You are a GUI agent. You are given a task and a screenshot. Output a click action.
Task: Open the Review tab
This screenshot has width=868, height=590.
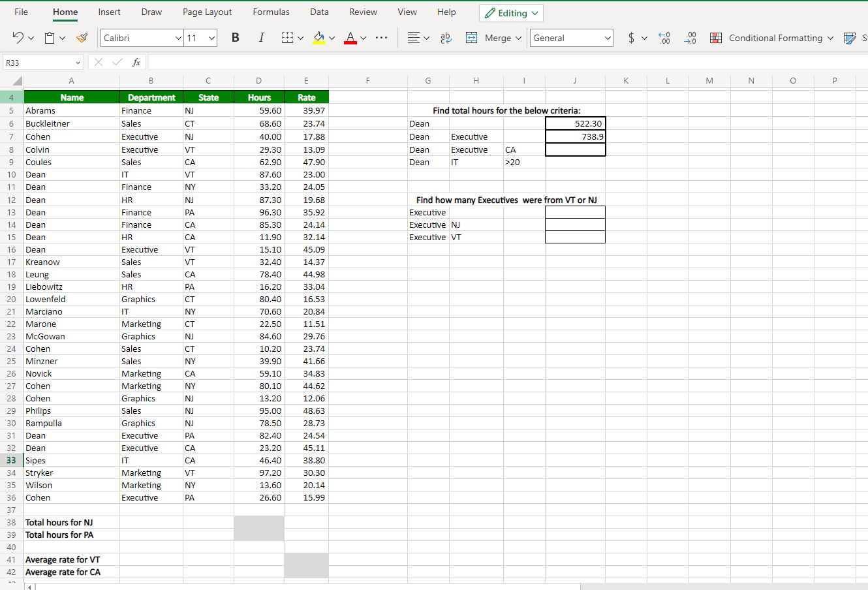pos(363,12)
